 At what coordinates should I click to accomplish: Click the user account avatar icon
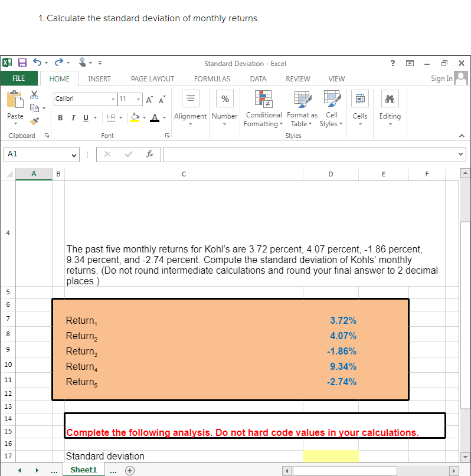[462, 78]
